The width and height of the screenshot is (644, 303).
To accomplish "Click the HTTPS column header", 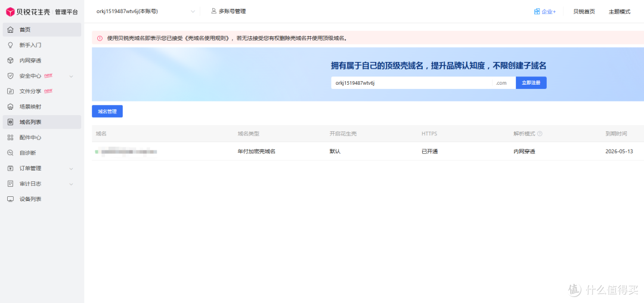I will (x=429, y=134).
